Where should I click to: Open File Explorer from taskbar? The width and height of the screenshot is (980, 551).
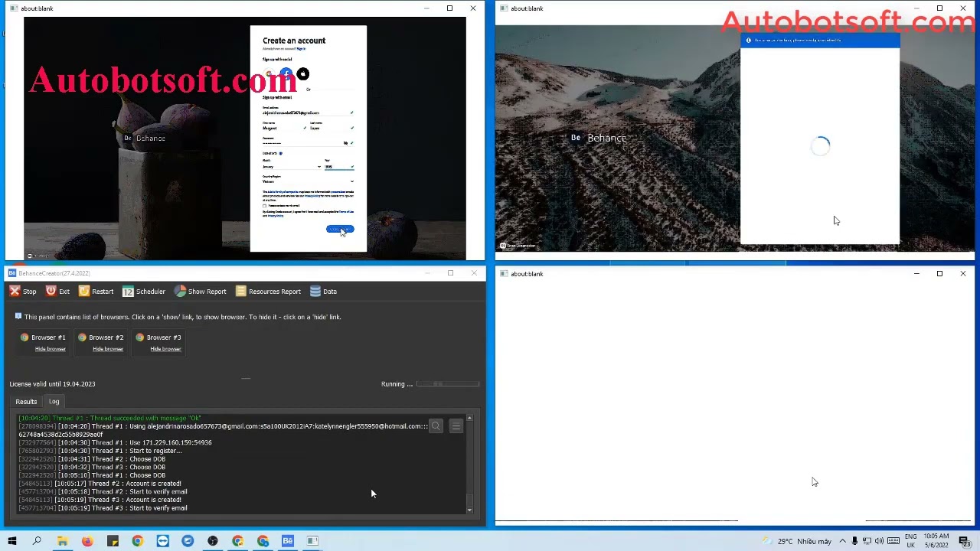62,541
